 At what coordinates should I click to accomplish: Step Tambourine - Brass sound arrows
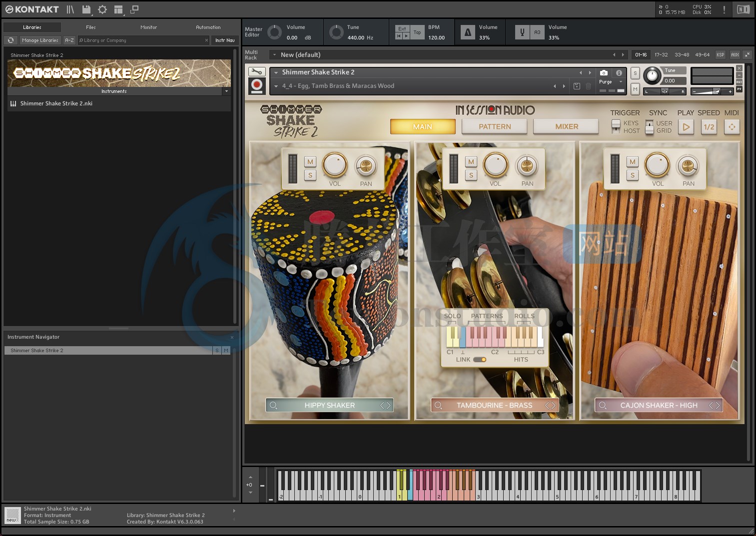550,405
